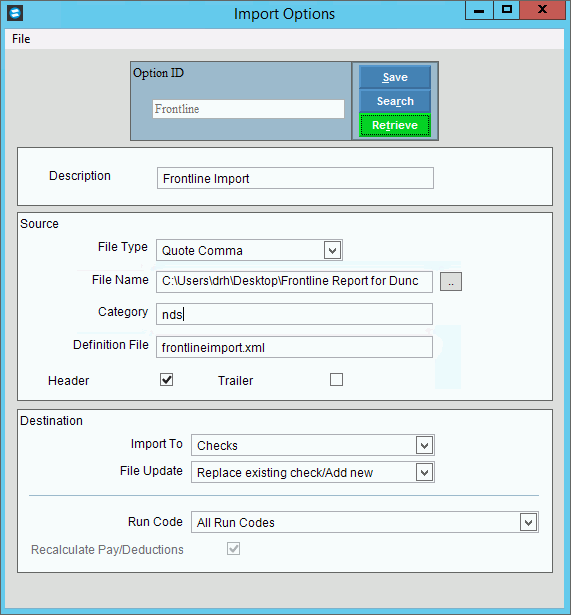This screenshot has width=571, height=615.
Task: Close the Import Options window
Action: 542,10
